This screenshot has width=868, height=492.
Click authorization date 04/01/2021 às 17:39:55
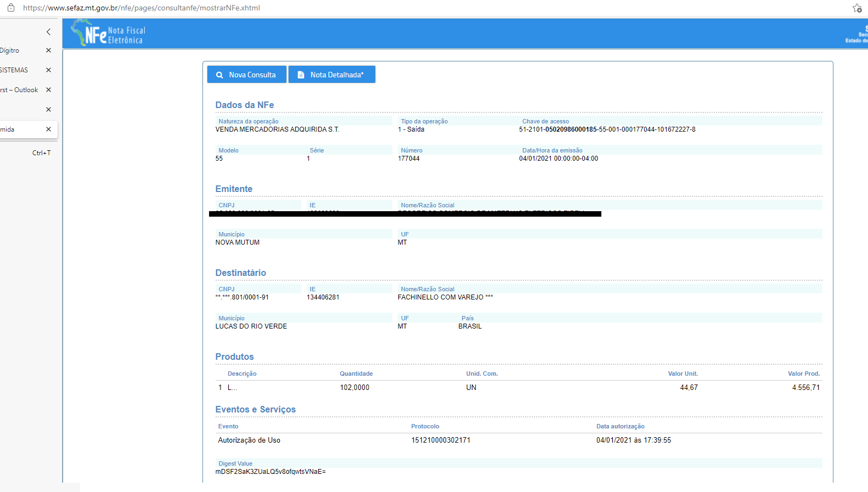click(634, 440)
